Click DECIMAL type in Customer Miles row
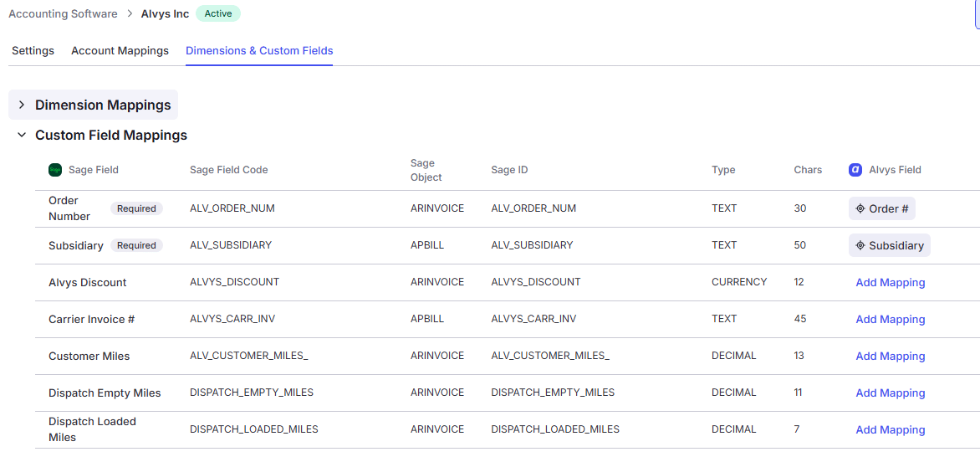 [734, 356]
